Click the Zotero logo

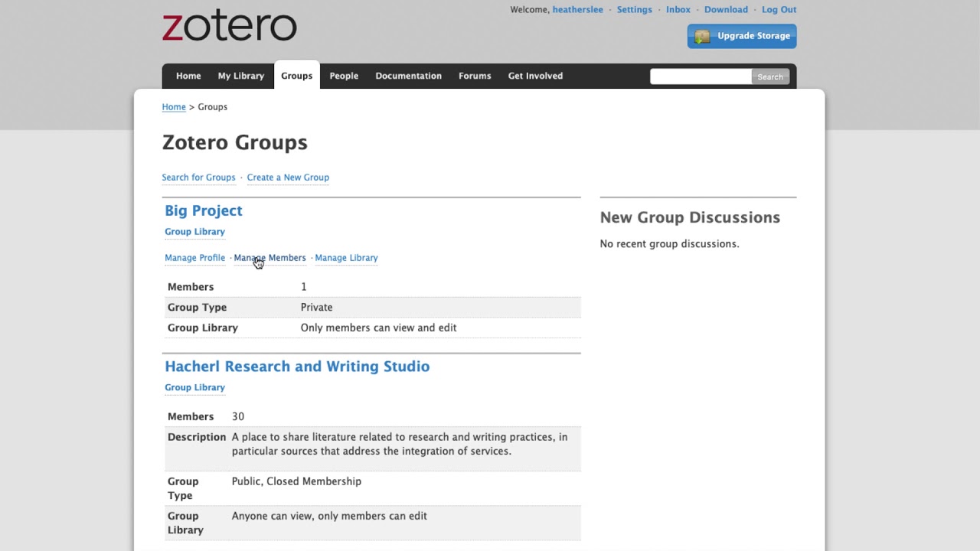(x=229, y=26)
